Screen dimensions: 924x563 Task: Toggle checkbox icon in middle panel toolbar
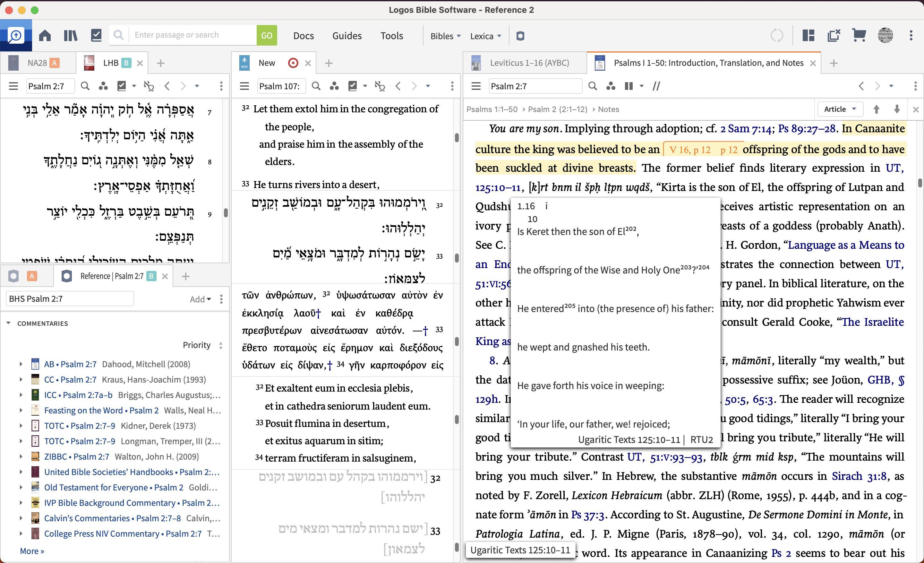353,86
